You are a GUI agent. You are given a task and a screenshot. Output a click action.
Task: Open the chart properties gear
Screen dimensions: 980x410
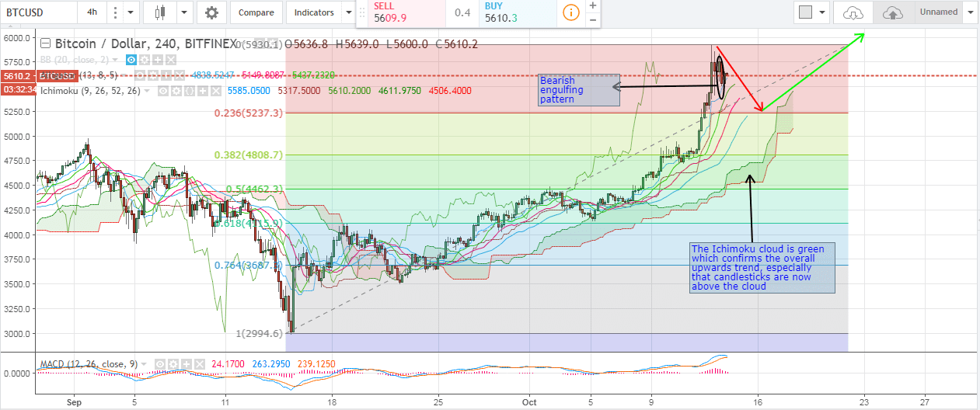point(211,12)
